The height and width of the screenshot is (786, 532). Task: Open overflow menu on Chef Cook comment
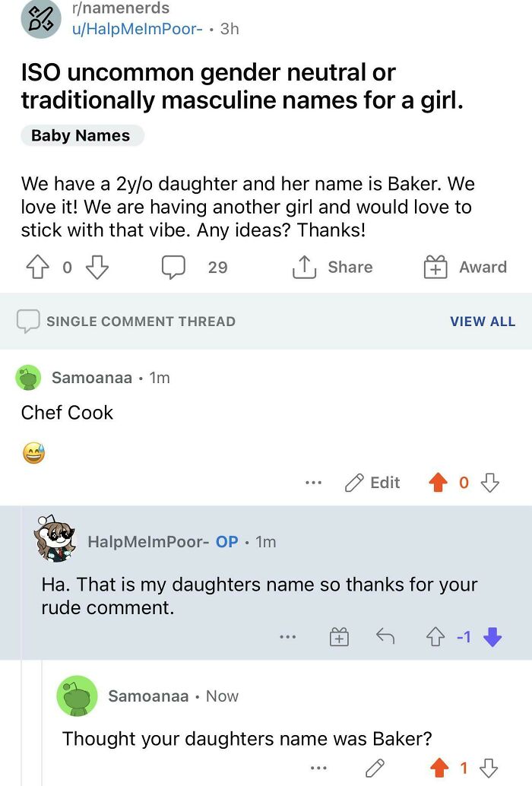pos(313,483)
